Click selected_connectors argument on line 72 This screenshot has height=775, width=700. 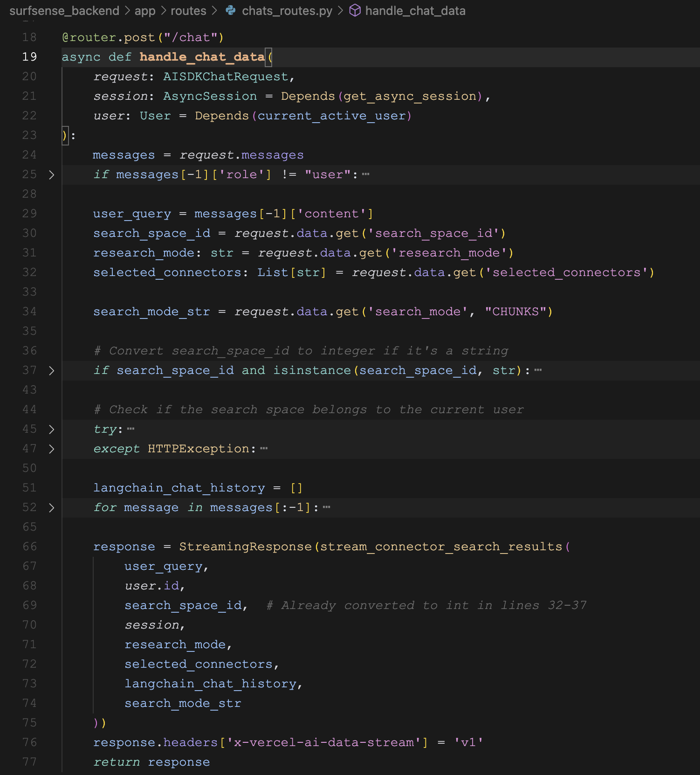[x=198, y=664]
